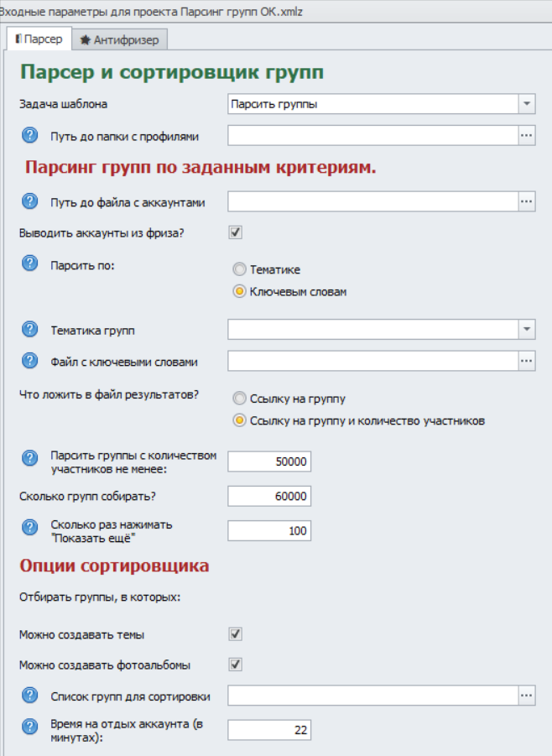This screenshot has width=552, height=756.
Task: Select the 'Тематике' radio button
Action: pyautogui.click(x=237, y=268)
